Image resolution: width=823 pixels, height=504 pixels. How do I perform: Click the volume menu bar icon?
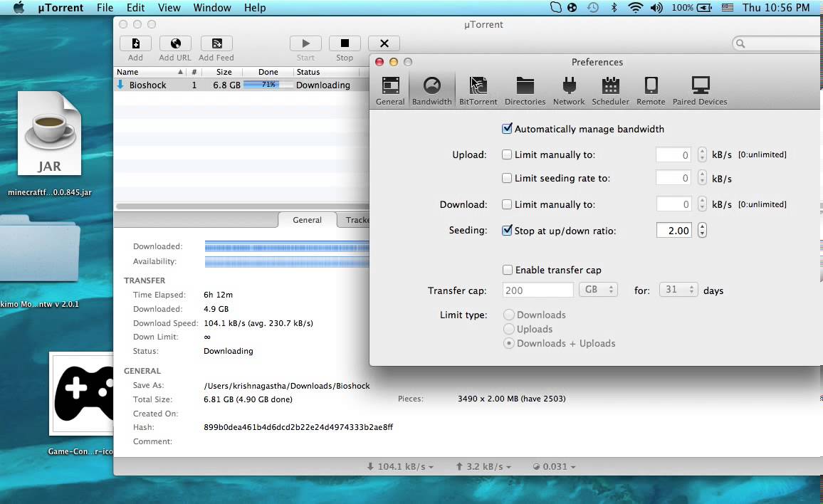pos(656,8)
